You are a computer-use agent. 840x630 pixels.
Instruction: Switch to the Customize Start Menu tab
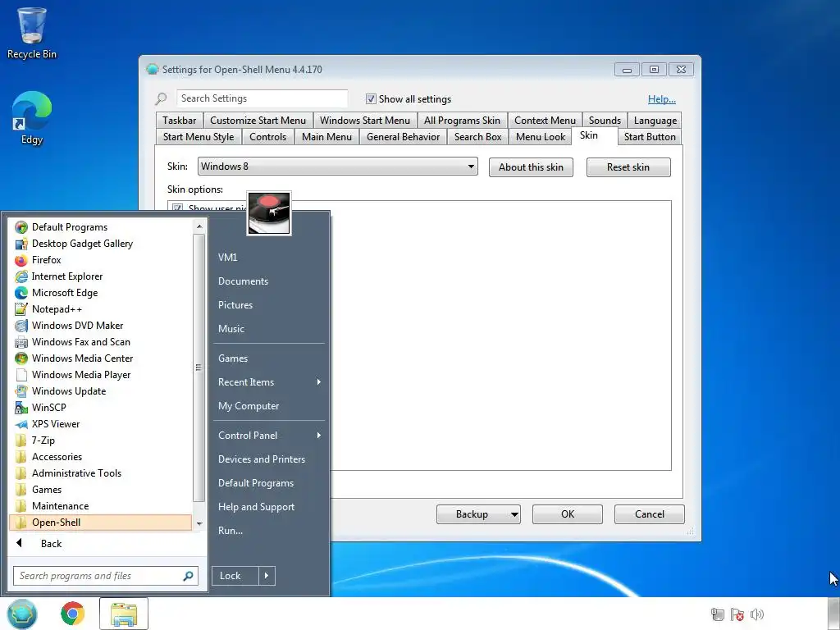[258, 121]
